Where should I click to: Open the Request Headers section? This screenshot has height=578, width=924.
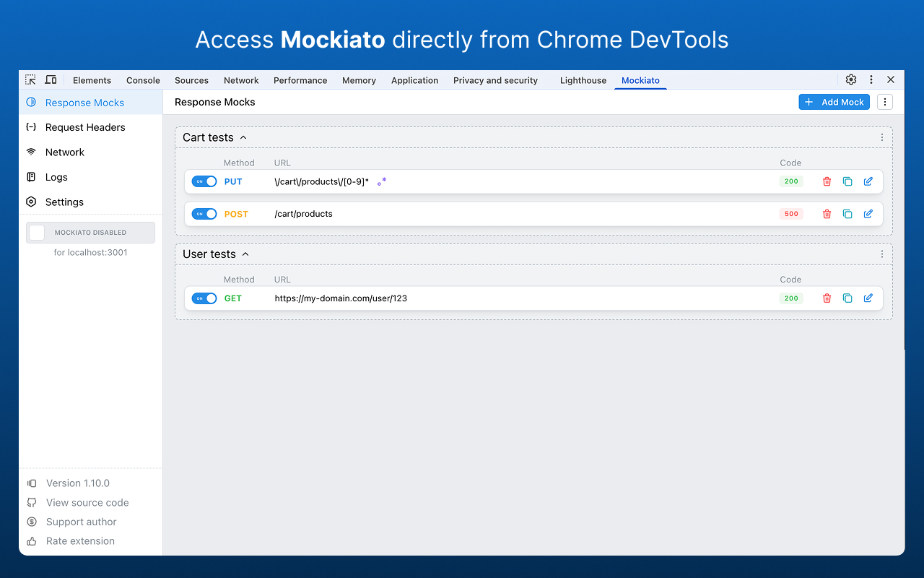pos(84,127)
